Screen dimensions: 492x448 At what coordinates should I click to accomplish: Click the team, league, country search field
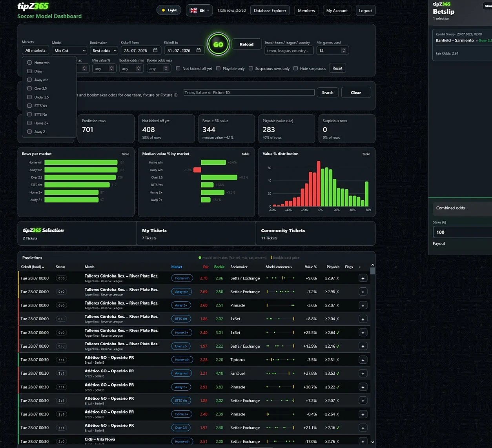(289, 51)
